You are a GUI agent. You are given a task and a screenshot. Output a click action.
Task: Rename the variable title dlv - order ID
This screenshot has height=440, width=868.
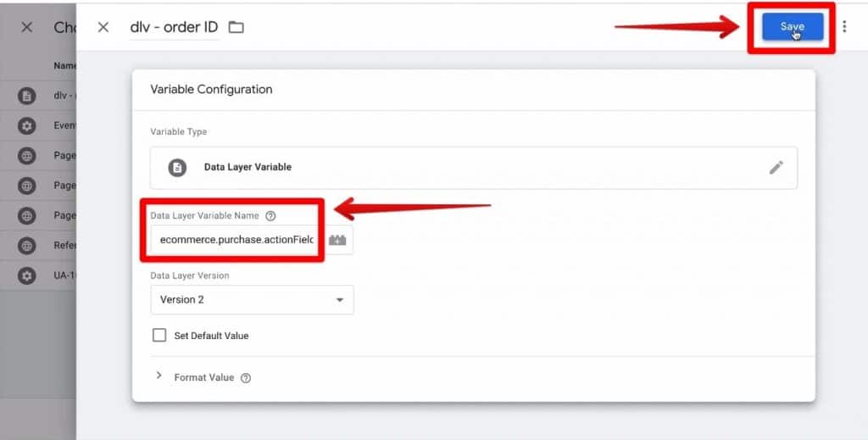click(174, 27)
